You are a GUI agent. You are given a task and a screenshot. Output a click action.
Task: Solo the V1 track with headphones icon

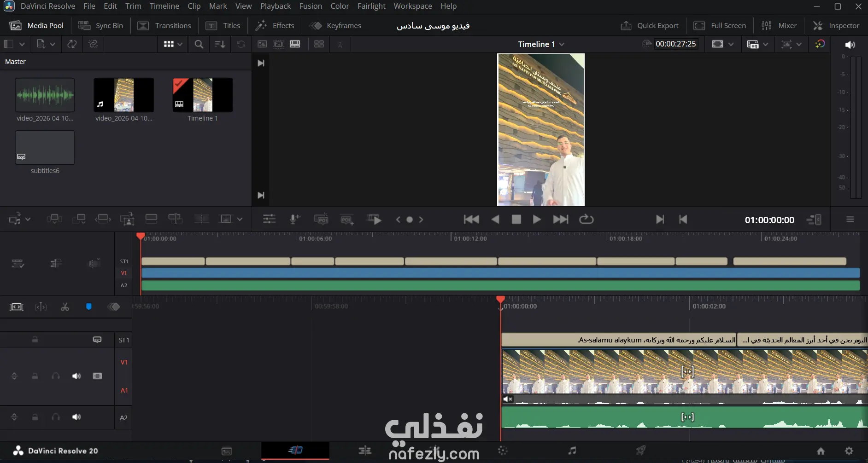56,376
